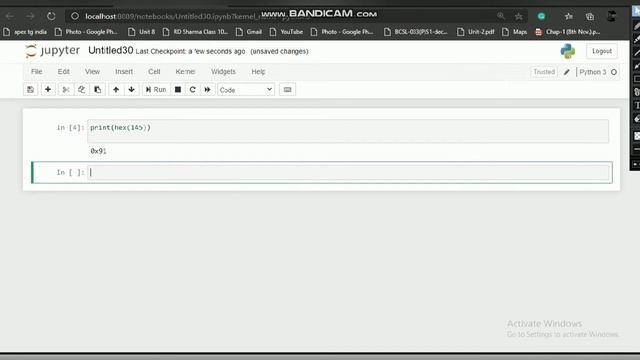The width and height of the screenshot is (640, 360).
Task: Open the Kernel menu
Action: click(185, 71)
